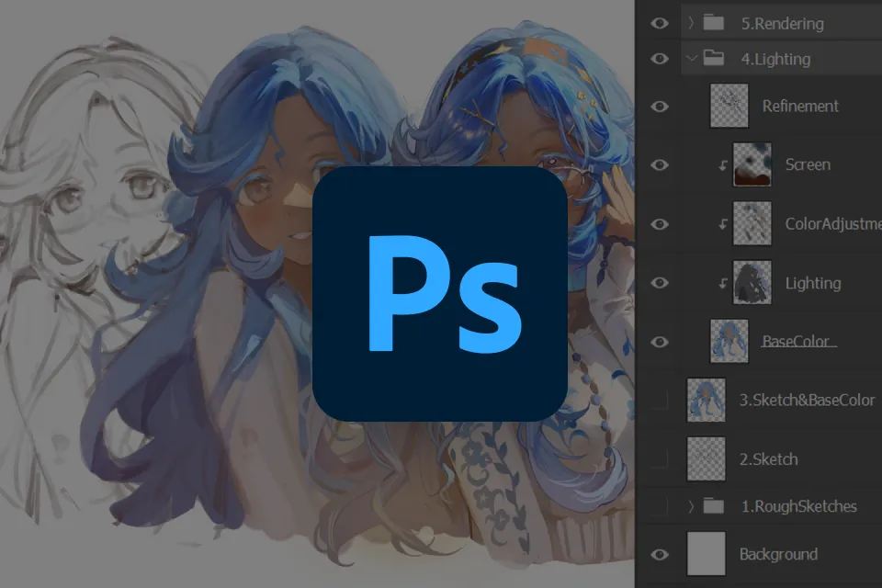Select the ColorAdjustment layer thumbnail

pos(752,223)
